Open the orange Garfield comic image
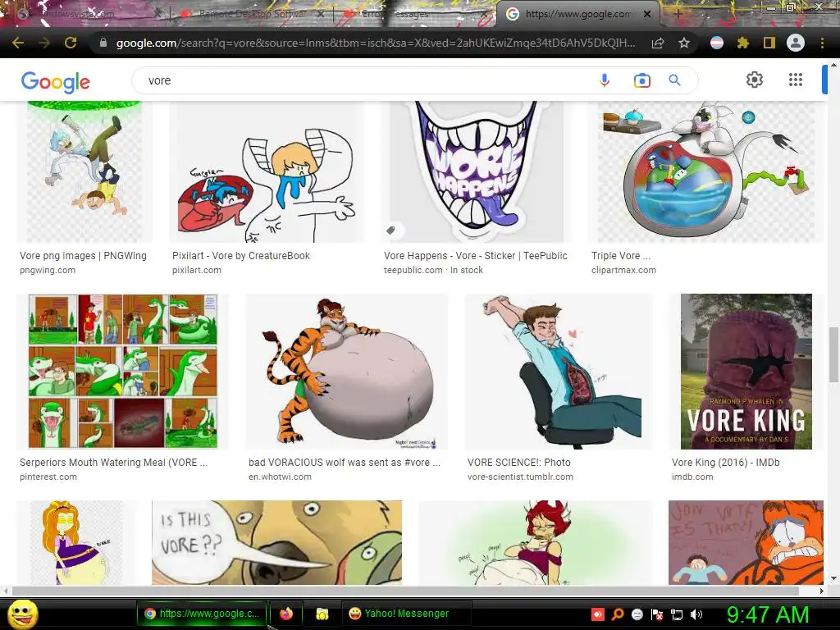This screenshot has width=840, height=630. (746, 542)
